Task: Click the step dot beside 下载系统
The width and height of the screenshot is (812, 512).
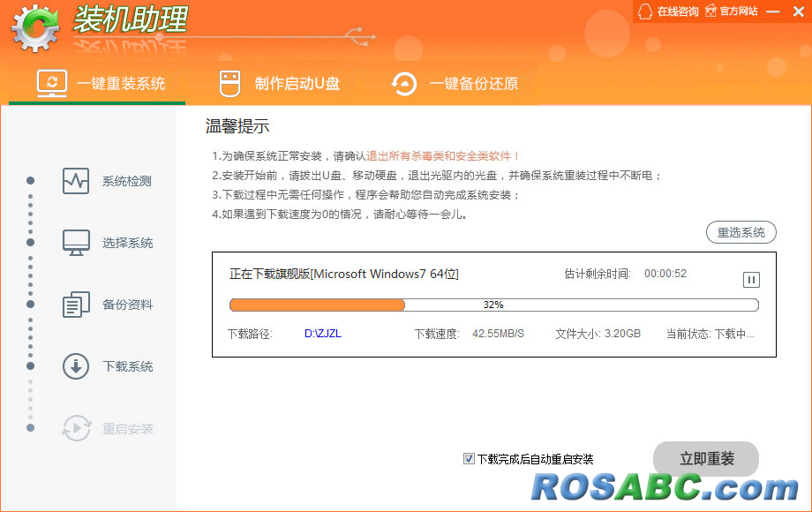Action: [31, 366]
